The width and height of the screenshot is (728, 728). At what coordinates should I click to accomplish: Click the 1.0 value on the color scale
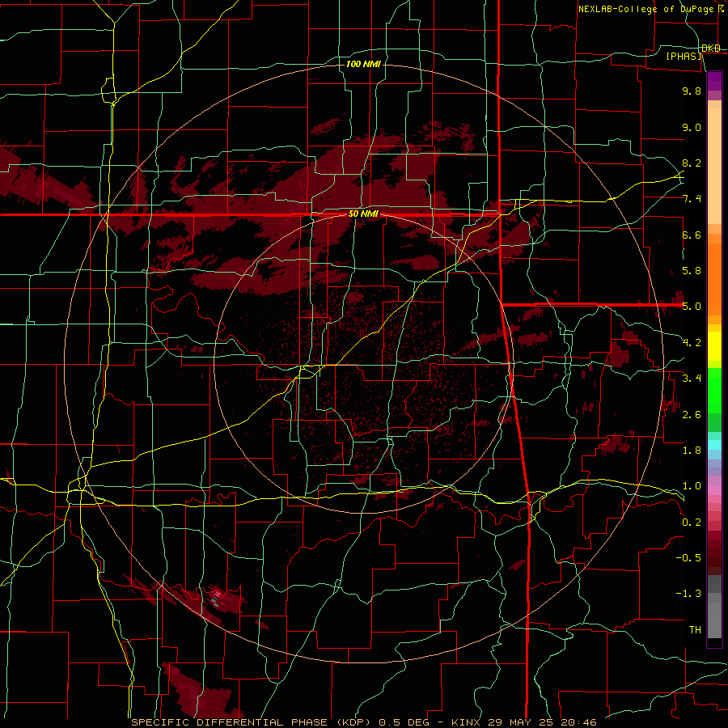pos(692,486)
